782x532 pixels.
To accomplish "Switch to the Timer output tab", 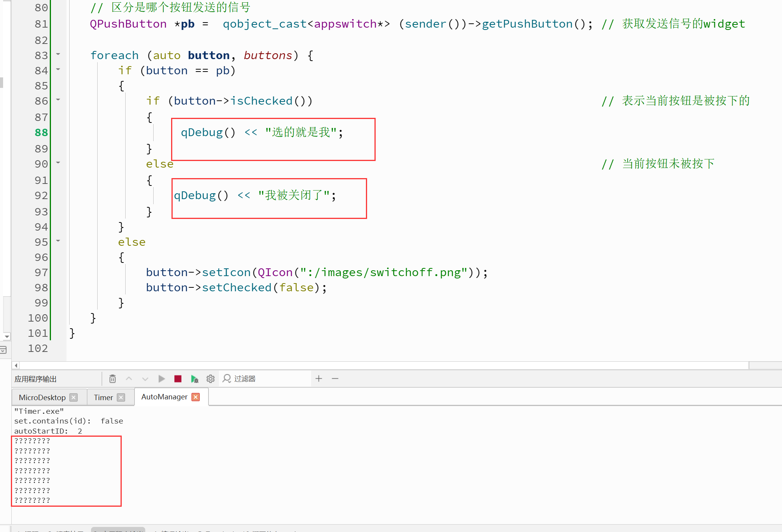I will pyautogui.click(x=103, y=397).
